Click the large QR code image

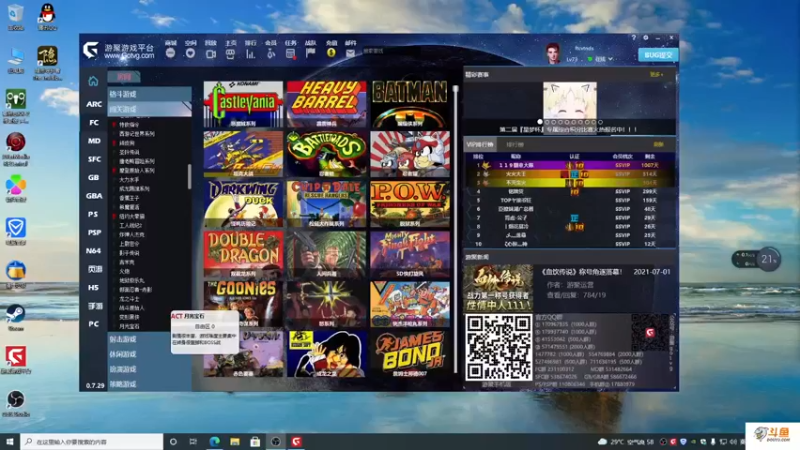click(x=498, y=347)
